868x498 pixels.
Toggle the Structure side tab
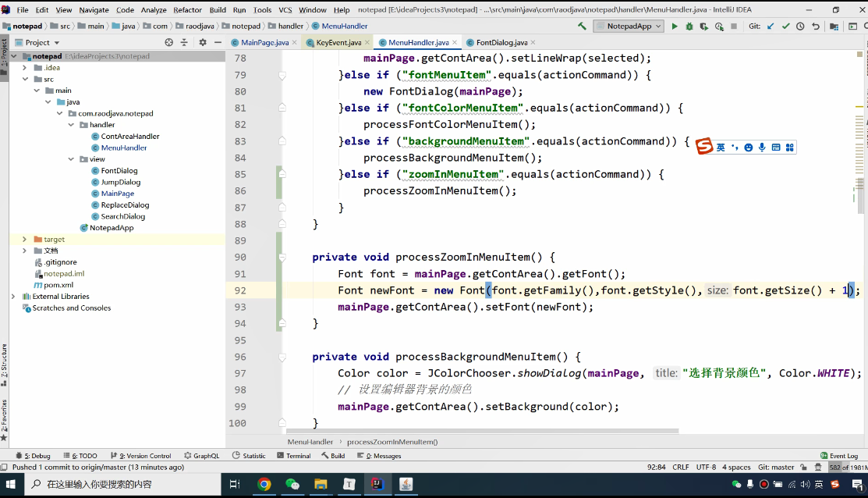(4, 365)
